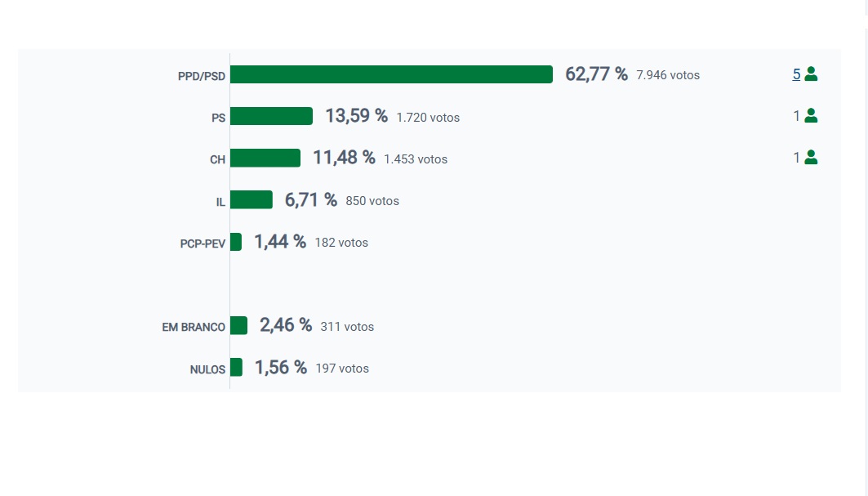Click the NULOS green bar
The image size is (868, 496).
[x=236, y=368]
